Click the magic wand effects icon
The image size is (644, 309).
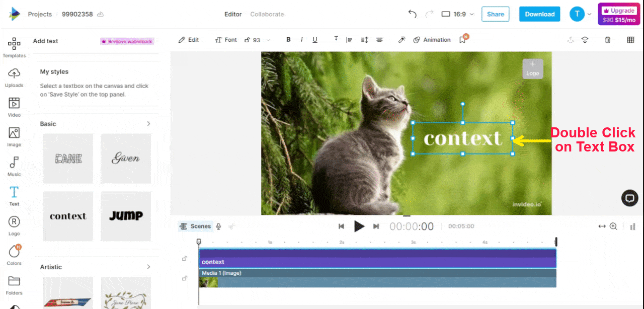[401, 40]
